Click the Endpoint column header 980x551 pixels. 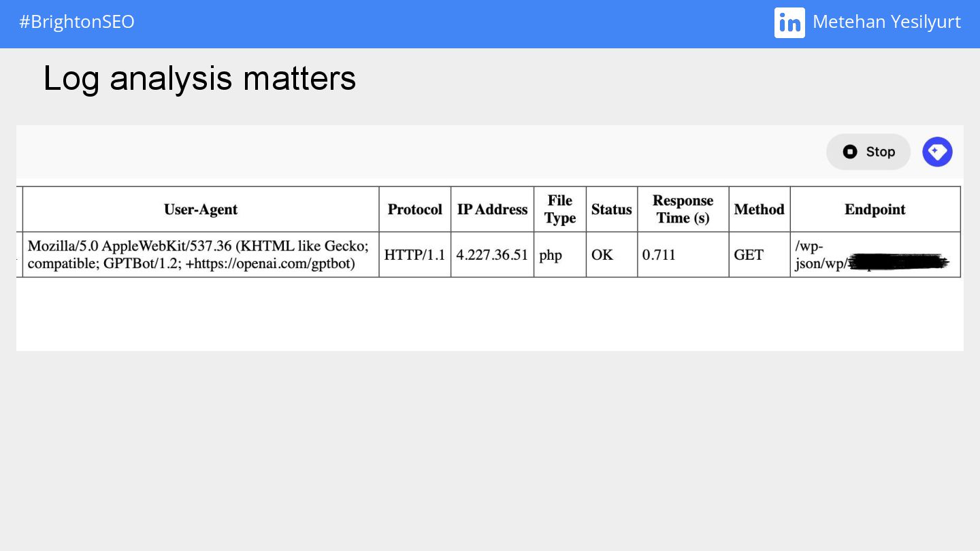875,210
